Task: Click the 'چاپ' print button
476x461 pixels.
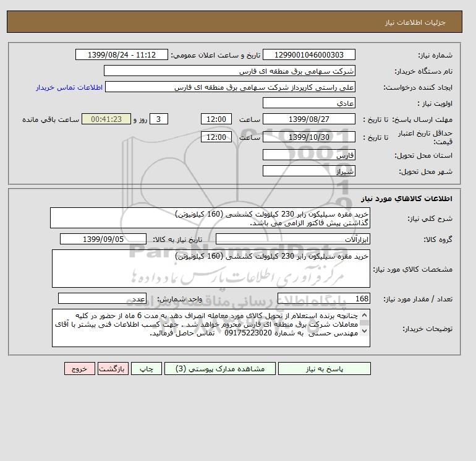Action: coord(147,369)
